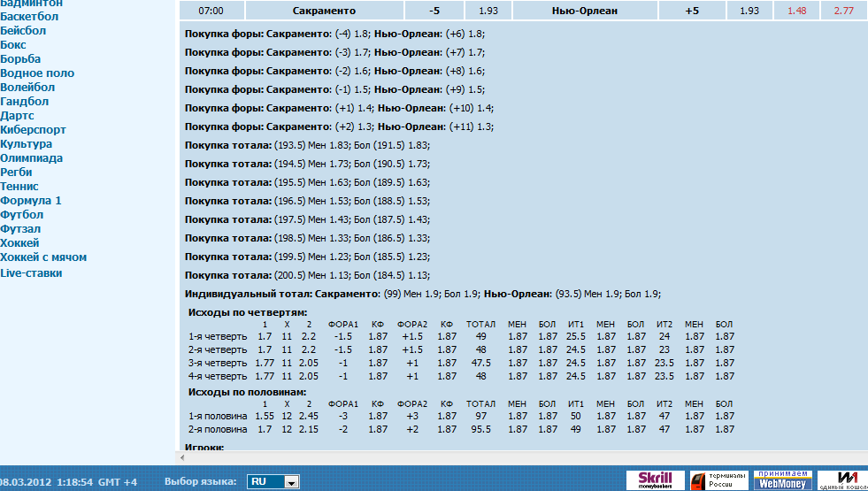The image size is (868, 491).
Task: Click the Сакраменто team name cell
Action: pos(325,11)
